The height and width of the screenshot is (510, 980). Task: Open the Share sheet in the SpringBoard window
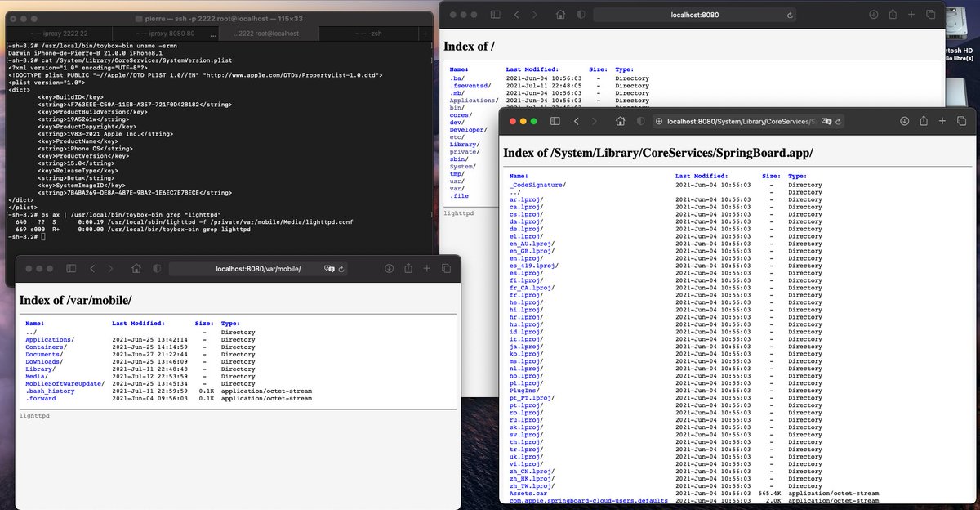[925, 120]
